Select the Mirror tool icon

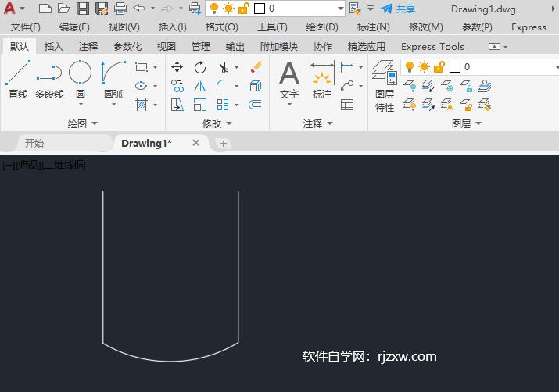(x=200, y=86)
